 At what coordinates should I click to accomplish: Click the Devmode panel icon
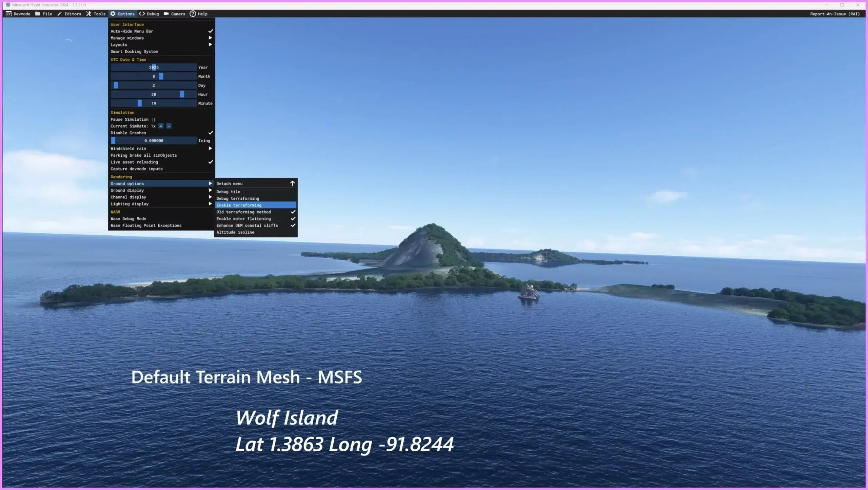(8, 14)
